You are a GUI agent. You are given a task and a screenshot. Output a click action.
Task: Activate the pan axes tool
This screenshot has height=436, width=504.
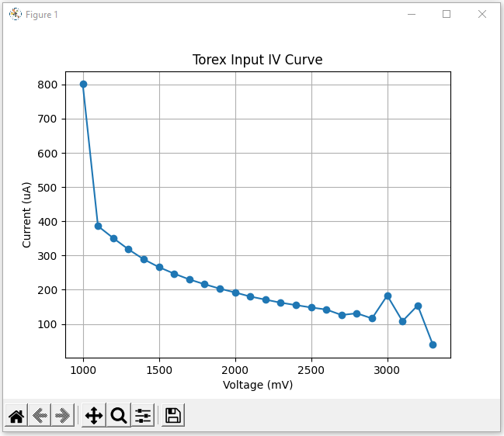tap(94, 416)
